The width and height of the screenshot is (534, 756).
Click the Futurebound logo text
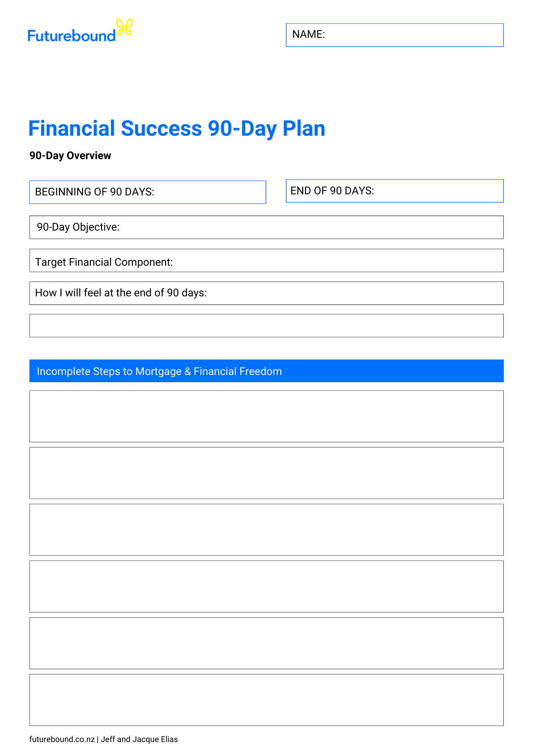tap(71, 36)
